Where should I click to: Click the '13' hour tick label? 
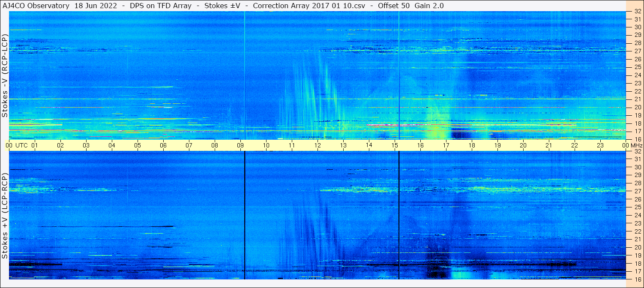tap(343, 145)
